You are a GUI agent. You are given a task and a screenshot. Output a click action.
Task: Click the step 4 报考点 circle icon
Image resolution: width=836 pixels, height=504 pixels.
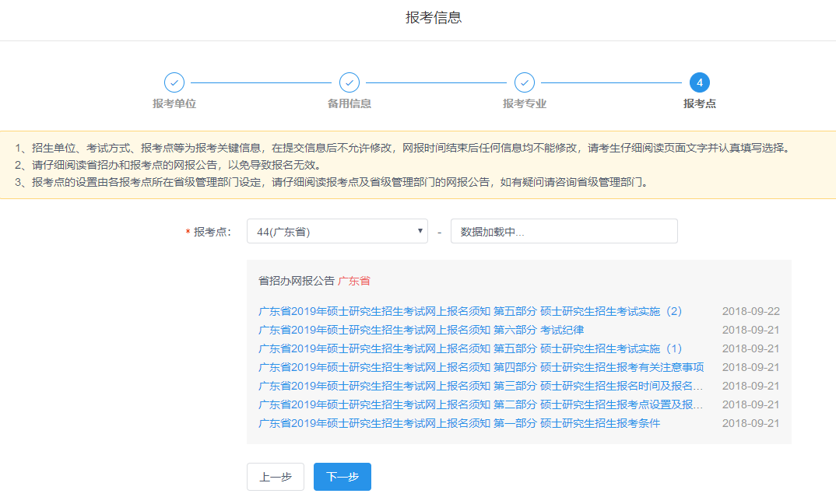(x=700, y=82)
